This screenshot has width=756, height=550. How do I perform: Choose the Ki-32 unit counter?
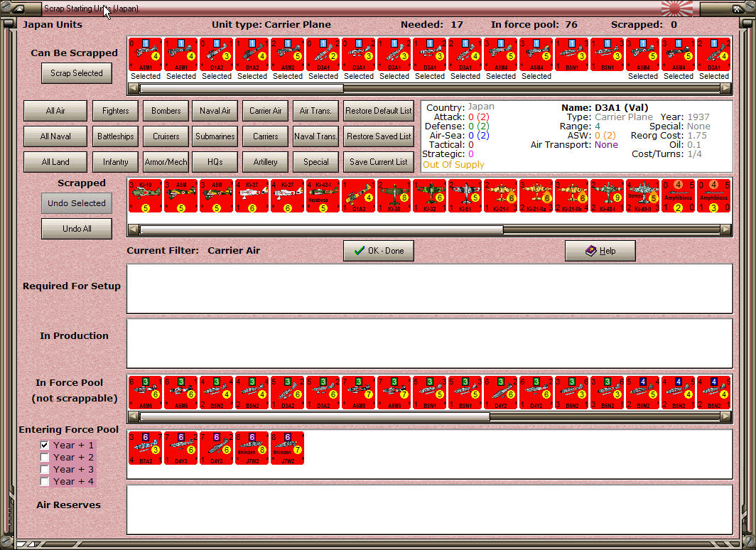430,196
